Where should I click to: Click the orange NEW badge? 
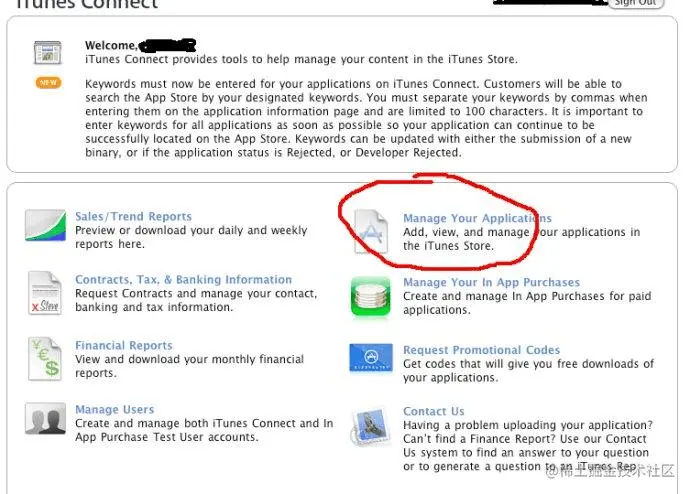pyautogui.click(x=48, y=83)
